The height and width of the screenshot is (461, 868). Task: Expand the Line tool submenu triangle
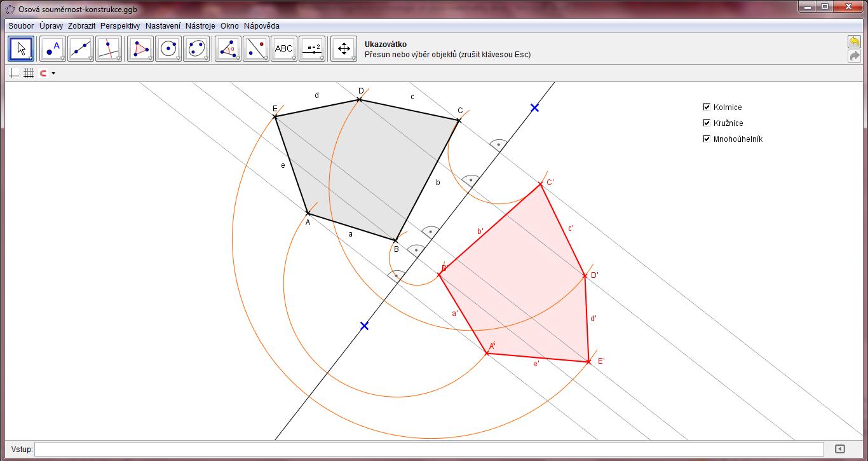90,58
